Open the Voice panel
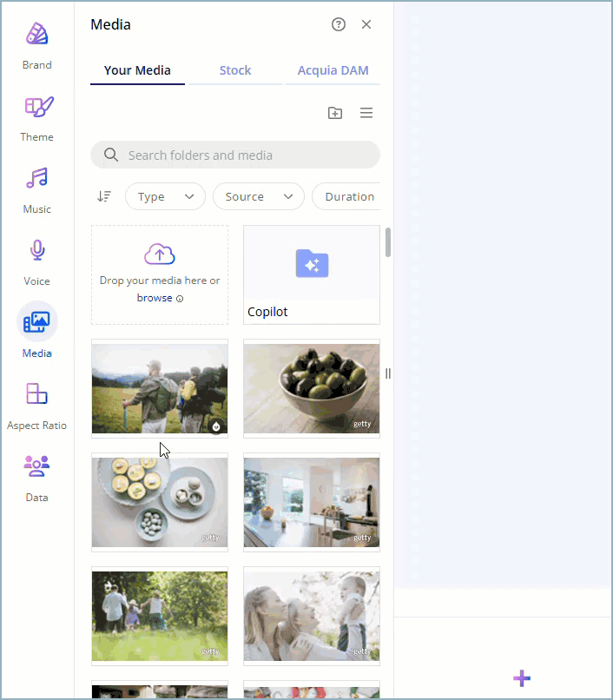Image resolution: width=613 pixels, height=700 pixels. pos(37,262)
